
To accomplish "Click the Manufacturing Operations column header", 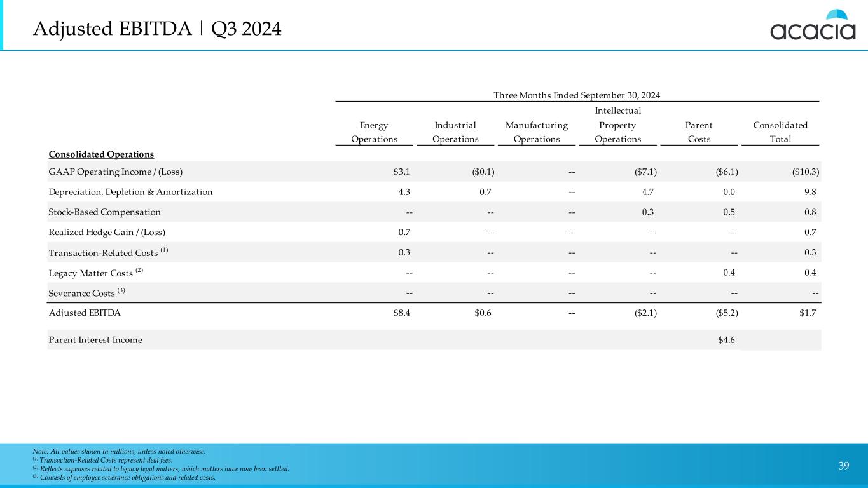I will [x=536, y=132].
